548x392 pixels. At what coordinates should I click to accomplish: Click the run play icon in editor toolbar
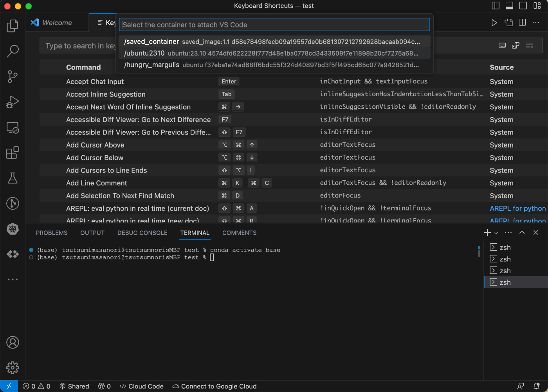coord(494,23)
